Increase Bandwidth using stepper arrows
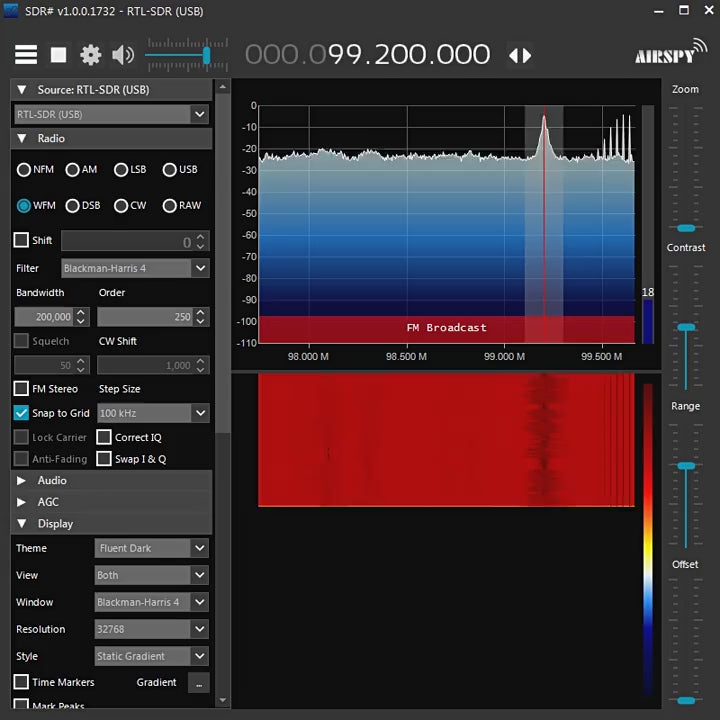 pos(82,312)
